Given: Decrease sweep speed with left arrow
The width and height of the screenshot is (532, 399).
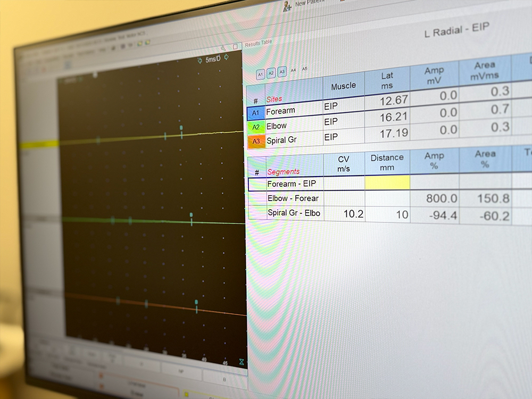Looking at the screenshot, I should click(200, 60).
